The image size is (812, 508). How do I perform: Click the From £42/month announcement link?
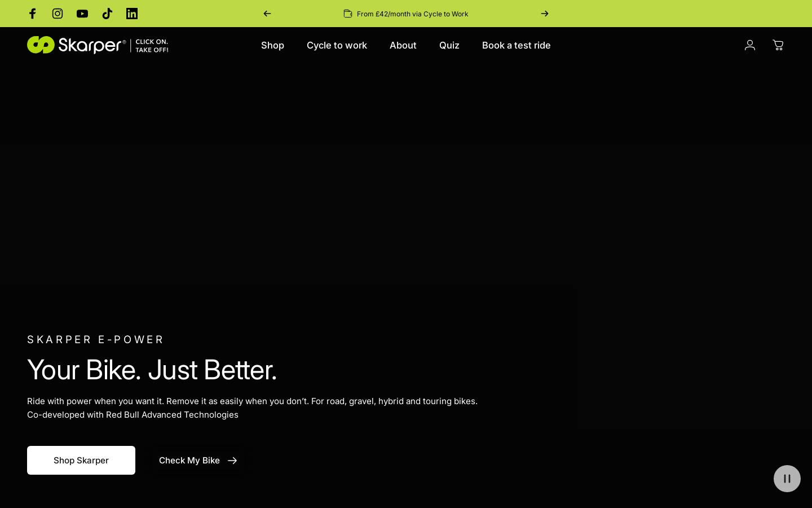point(406,14)
